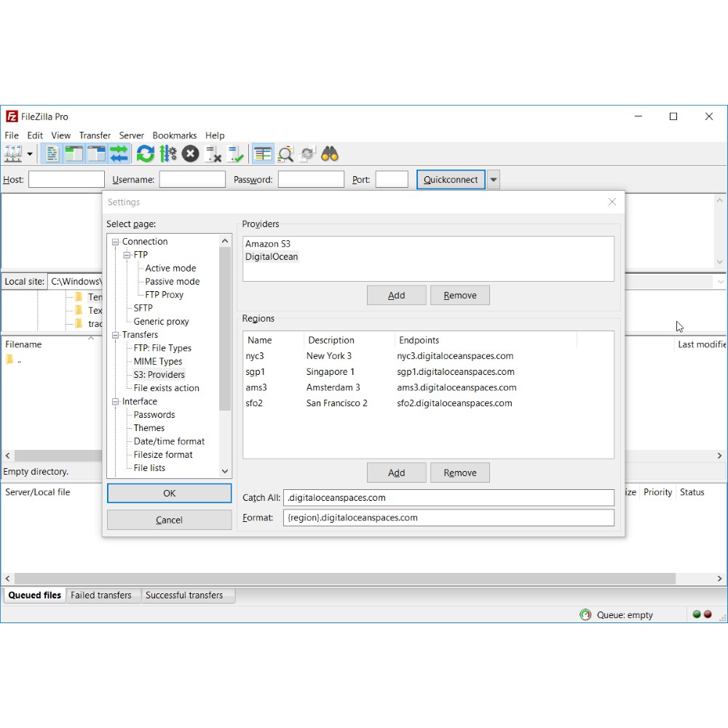Switch to Failed transfers tab

click(100, 596)
